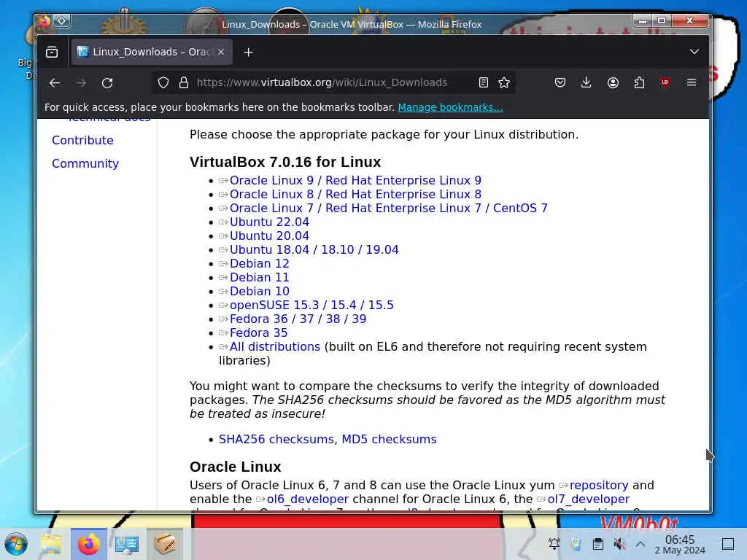Download openSUSE 15.3 / 15.4 / 15.5 package

[311, 305]
